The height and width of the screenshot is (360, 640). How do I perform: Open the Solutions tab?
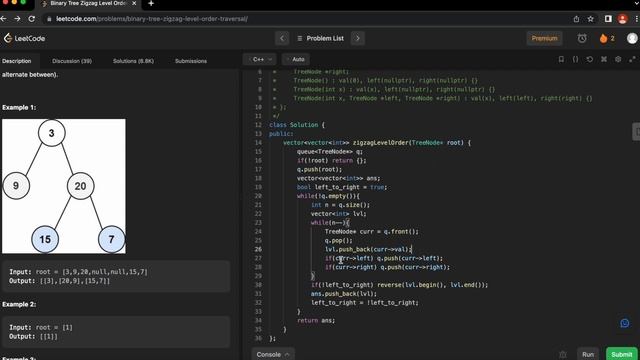click(133, 61)
